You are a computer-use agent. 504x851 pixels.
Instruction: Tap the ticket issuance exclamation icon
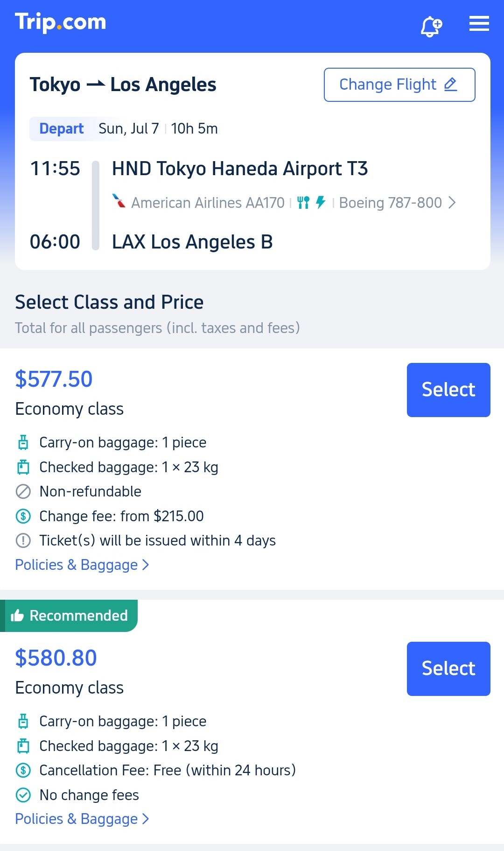coord(23,540)
